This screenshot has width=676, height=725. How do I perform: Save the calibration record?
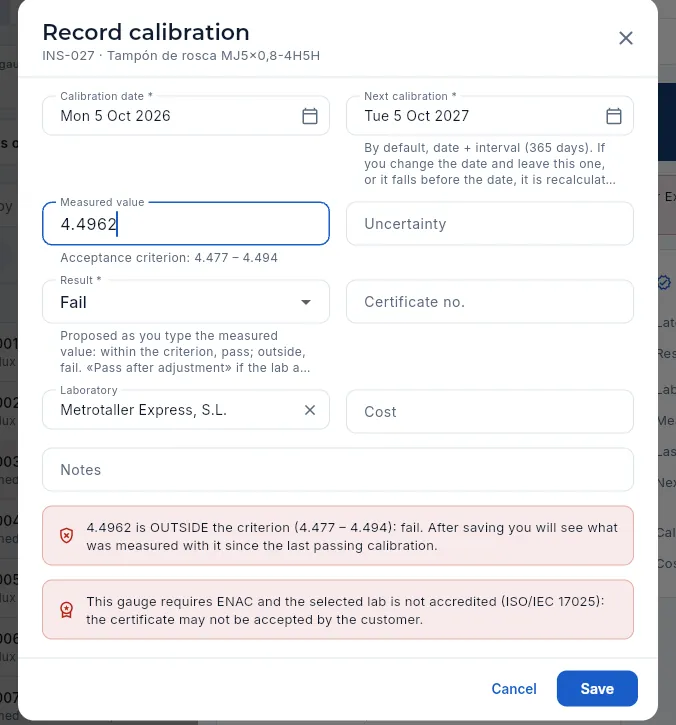pyautogui.click(x=597, y=688)
